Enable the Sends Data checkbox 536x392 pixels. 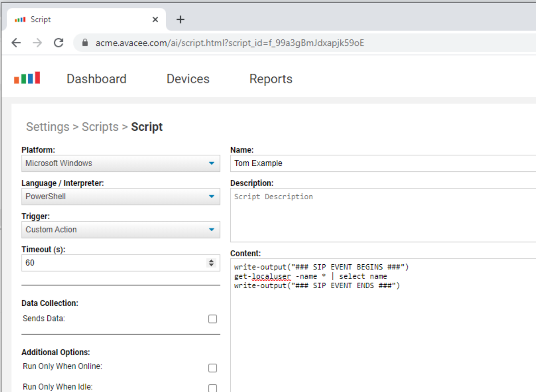pyautogui.click(x=213, y=319)
